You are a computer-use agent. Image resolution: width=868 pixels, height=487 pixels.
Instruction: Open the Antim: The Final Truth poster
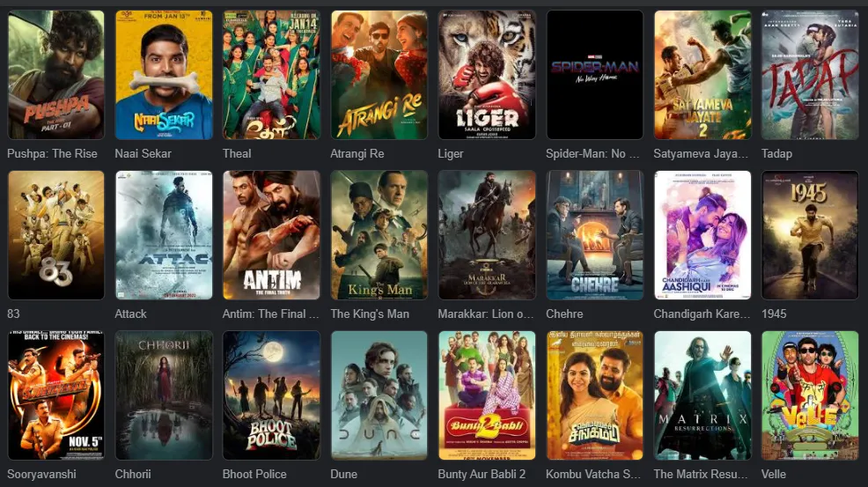(271, 235)
